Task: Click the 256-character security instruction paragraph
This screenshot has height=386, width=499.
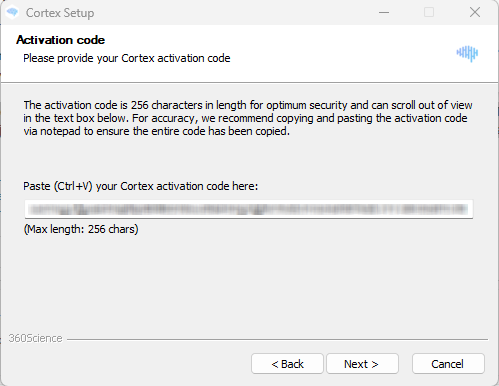Action: (x=248, y=118)
